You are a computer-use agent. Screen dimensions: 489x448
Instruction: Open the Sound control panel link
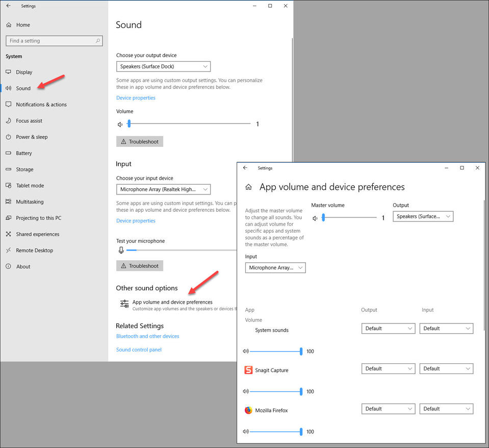pyautogui.click(x=139, y=350)
